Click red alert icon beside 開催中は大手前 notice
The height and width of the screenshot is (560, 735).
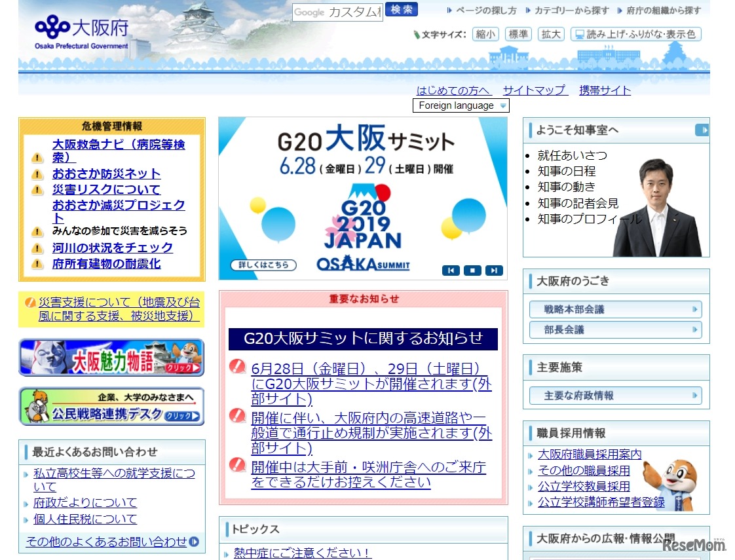tap(238, 464)
